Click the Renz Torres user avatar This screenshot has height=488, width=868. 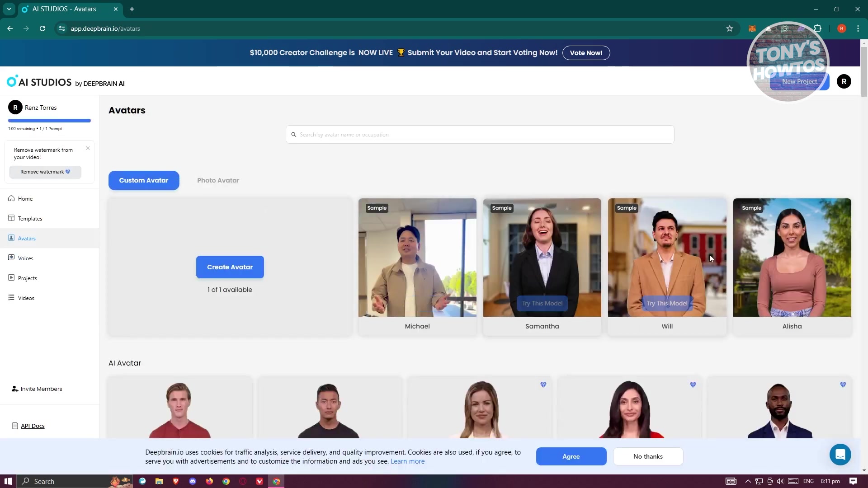[x=15, y=108]
